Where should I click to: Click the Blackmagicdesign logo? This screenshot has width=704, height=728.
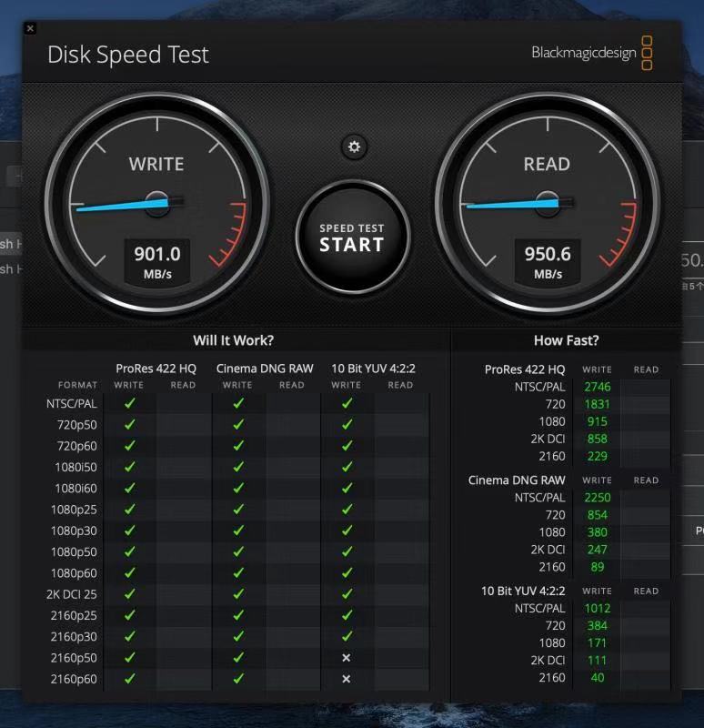(x=592, y=53)
